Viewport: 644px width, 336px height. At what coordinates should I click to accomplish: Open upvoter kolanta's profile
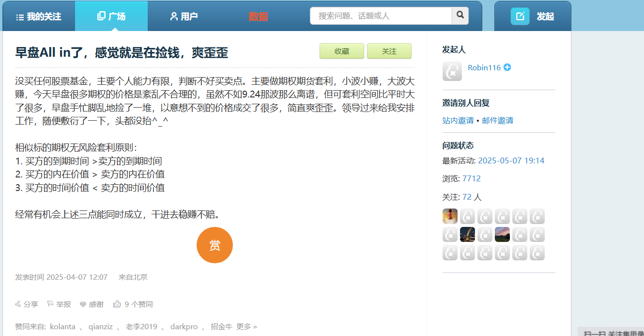(x=62, y=326)
